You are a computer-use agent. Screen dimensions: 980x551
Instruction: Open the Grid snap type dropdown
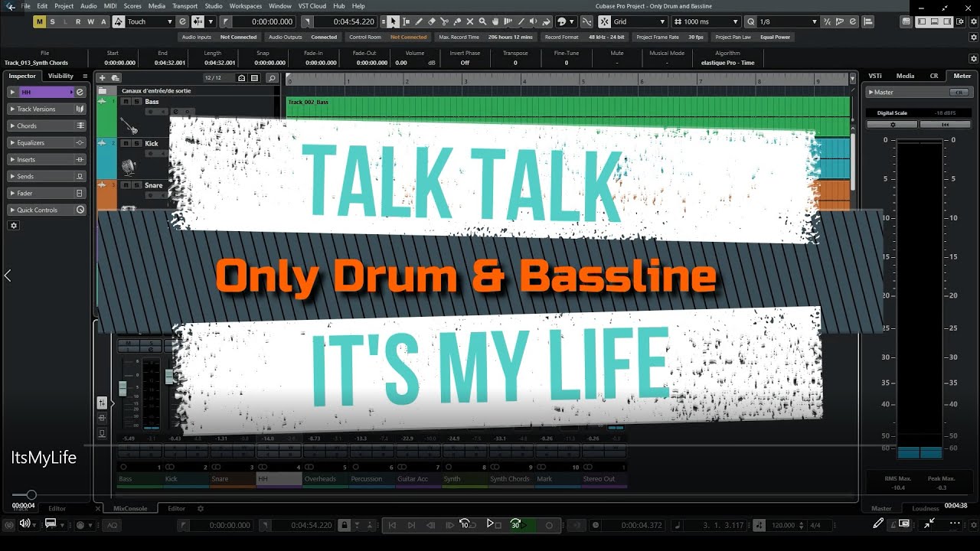click(639, 21)
